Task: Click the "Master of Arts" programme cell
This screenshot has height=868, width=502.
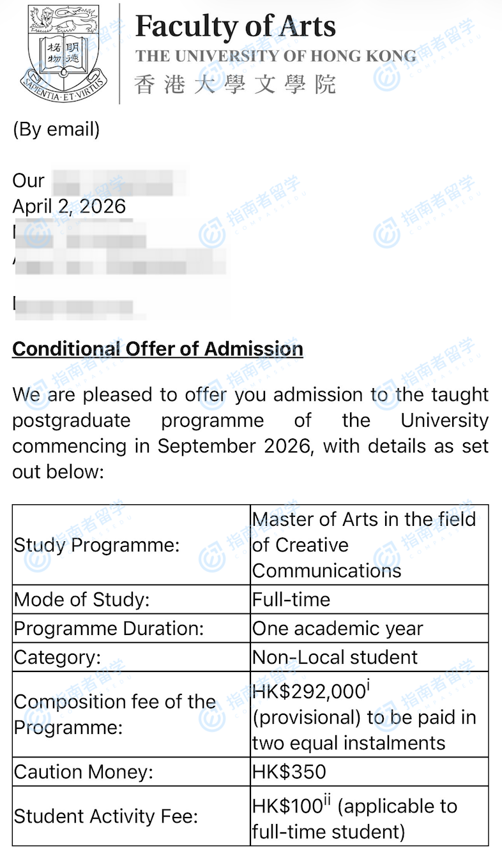Action: [364, 544]
